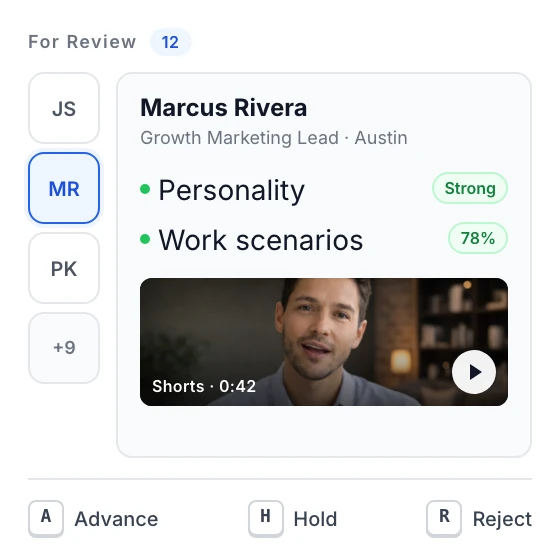Advance the candidate
This screenshot has height=560, width=560.
point(116,519)
